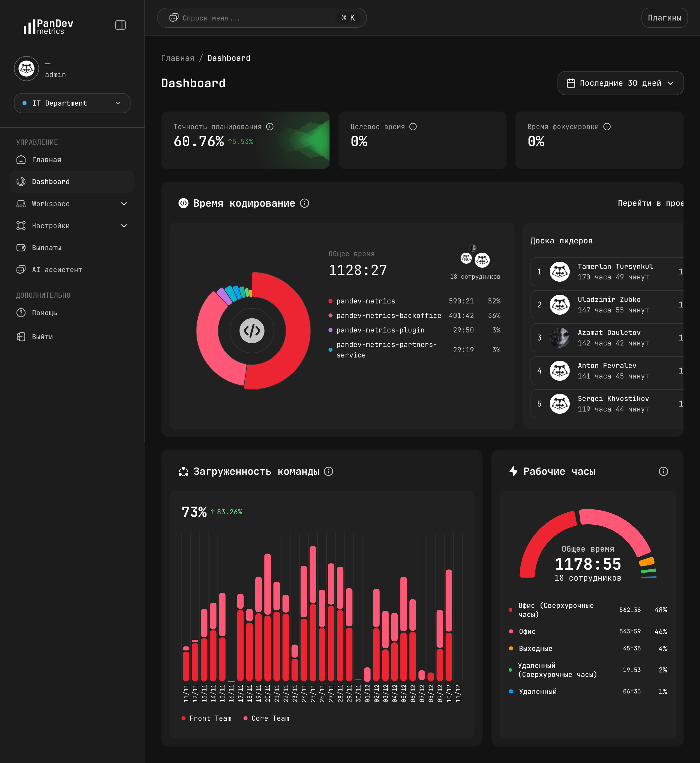The width and height of the screenshot is (700, 763).
Task: Open the info tooltip for Рабочие часы
Action: 663,471
